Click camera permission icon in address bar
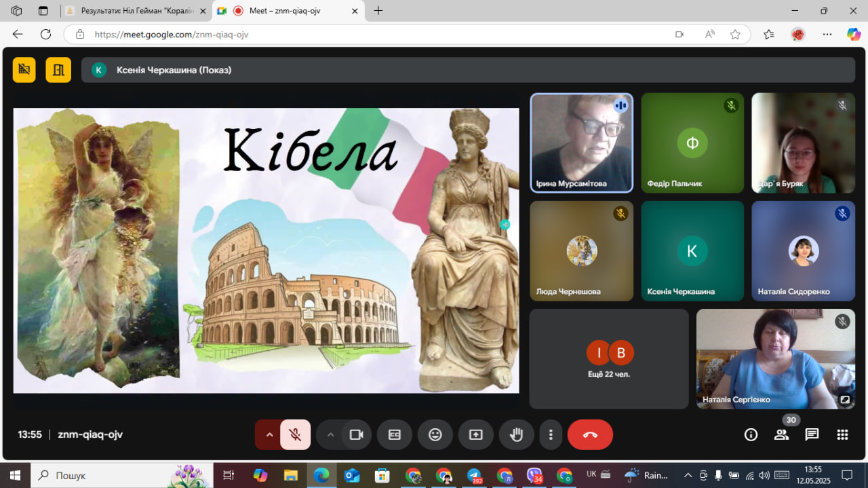The height and width of the screenshot is (488, 868). click(679, 34)
